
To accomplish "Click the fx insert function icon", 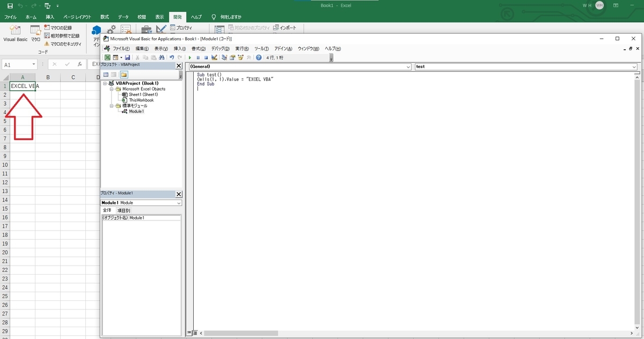I will (79, 64).
